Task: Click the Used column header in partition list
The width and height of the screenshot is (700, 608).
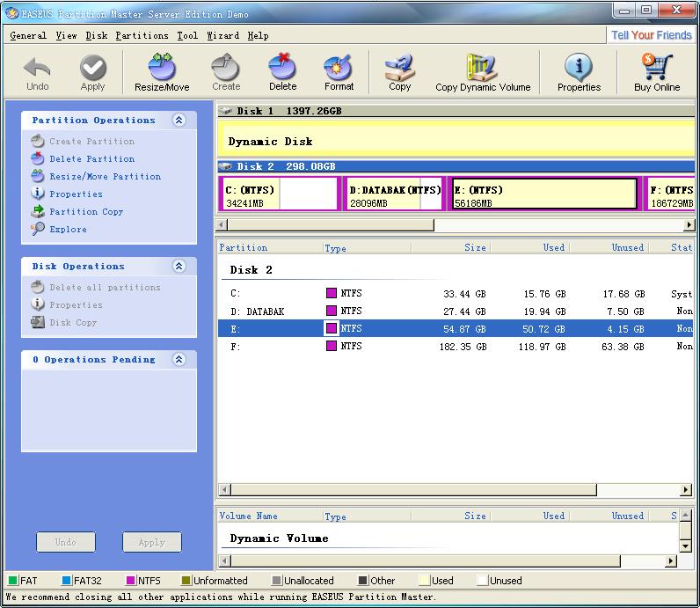Action: click(531, 247)
